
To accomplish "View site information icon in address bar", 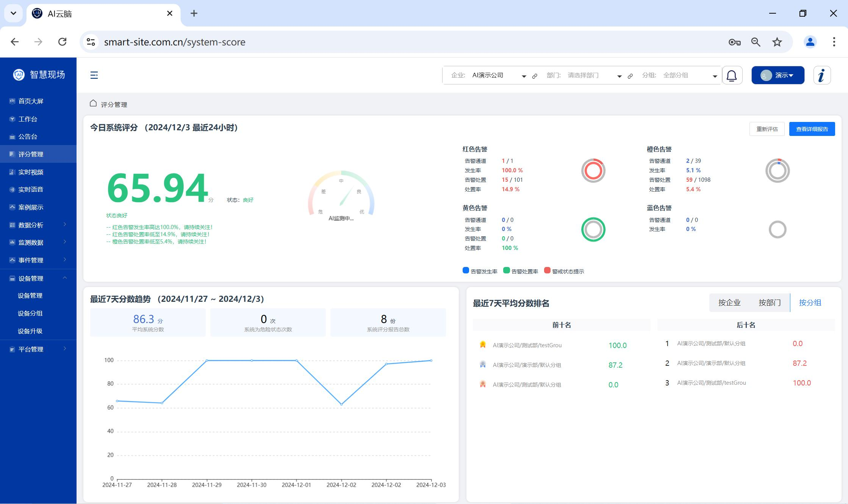I will (x=91, y=42).
